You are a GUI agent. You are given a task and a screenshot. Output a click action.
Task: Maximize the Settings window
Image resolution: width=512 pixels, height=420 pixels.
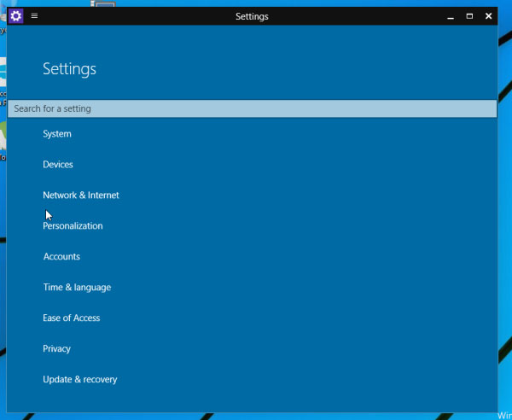tap(469, 15)
